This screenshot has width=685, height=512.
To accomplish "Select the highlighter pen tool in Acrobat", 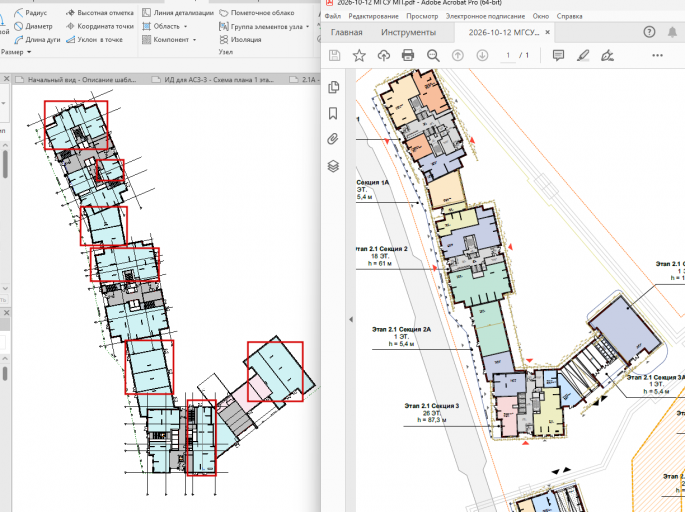I will tap(583, 55).
